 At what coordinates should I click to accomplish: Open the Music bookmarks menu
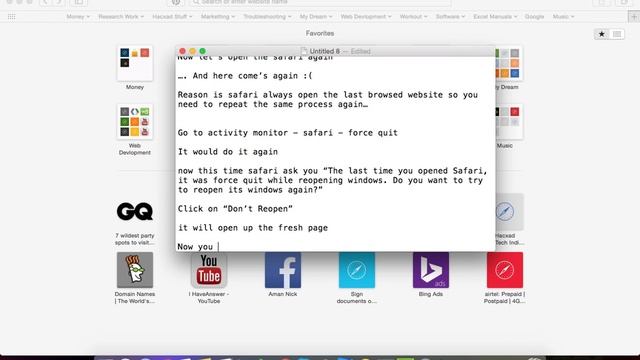click(563, 17)
